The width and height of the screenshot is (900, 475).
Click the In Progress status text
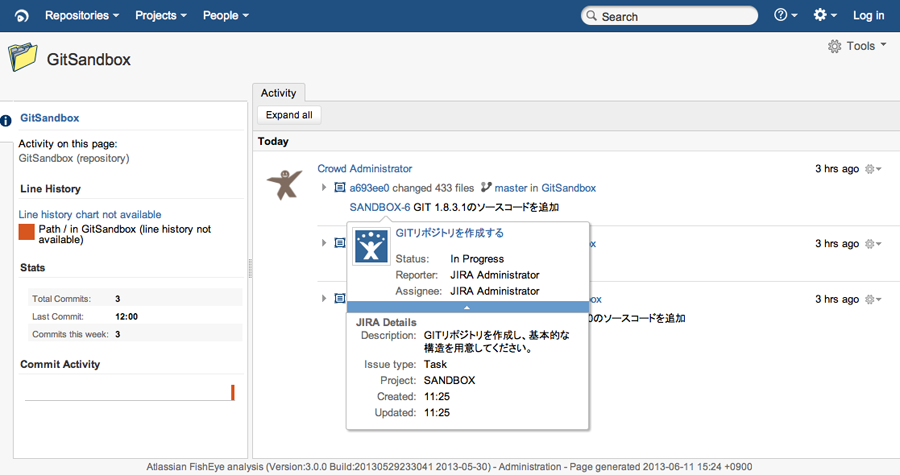(476, 259)
